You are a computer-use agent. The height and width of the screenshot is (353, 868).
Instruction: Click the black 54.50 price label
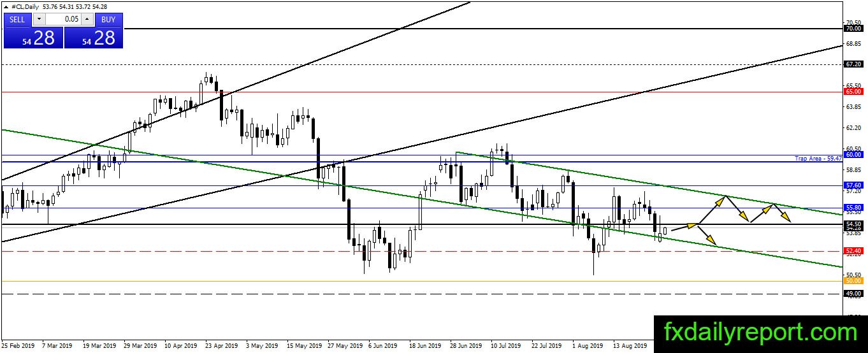(x=853, y=224)
